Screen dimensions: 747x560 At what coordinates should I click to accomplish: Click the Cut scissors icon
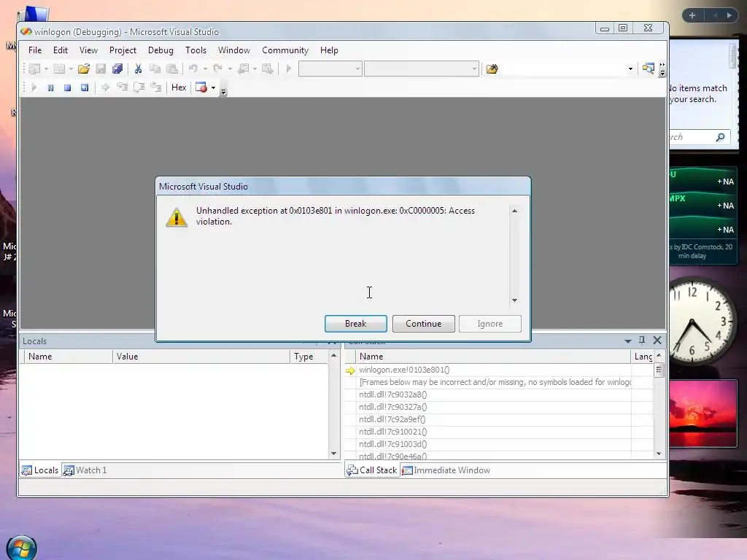[138, 69]
